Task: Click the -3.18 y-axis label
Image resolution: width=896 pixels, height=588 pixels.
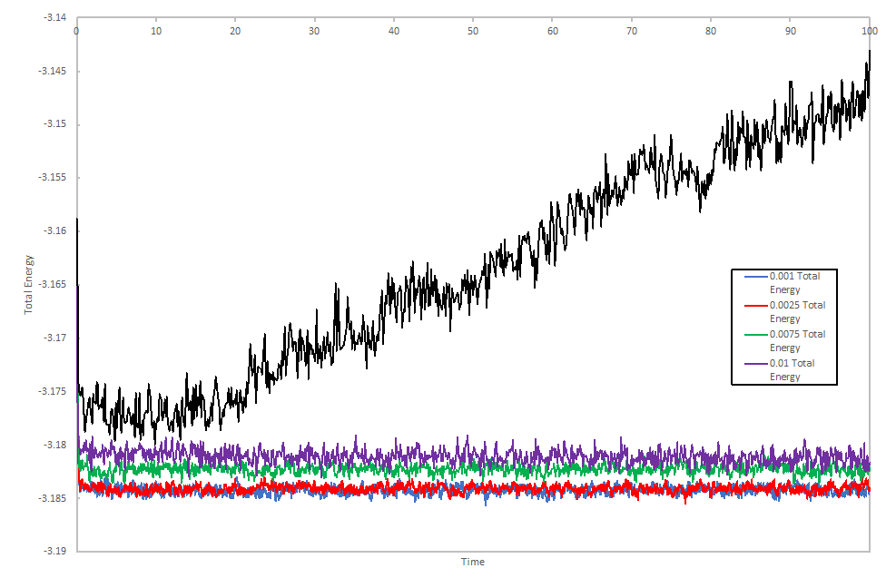Action: click(x=54, y=445)
